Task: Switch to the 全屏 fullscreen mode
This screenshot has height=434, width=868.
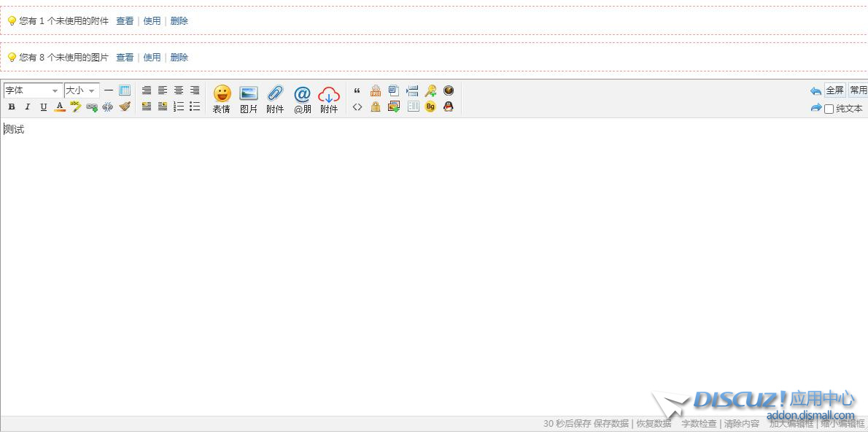Action: coord(834,90)
